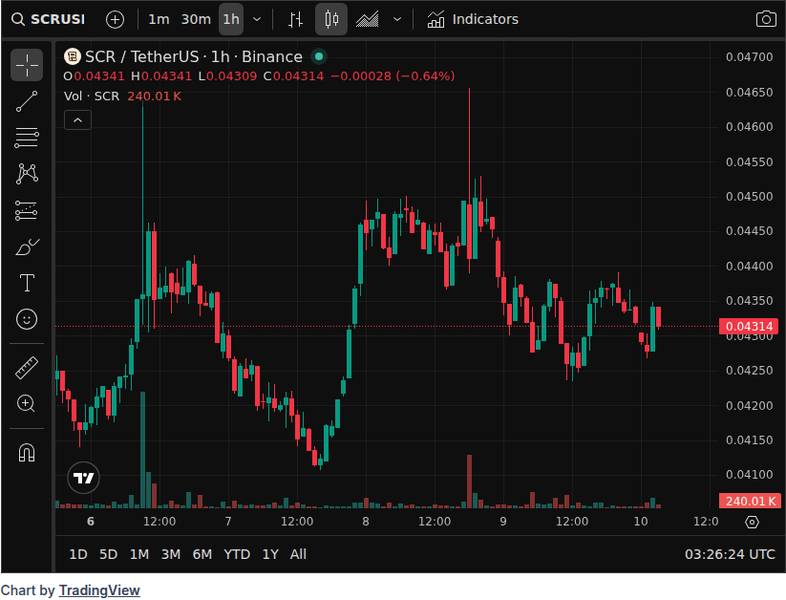Open symbol search SCRUSI
The height and width of the screenshot is (600, 786).
tap(49, 20)
